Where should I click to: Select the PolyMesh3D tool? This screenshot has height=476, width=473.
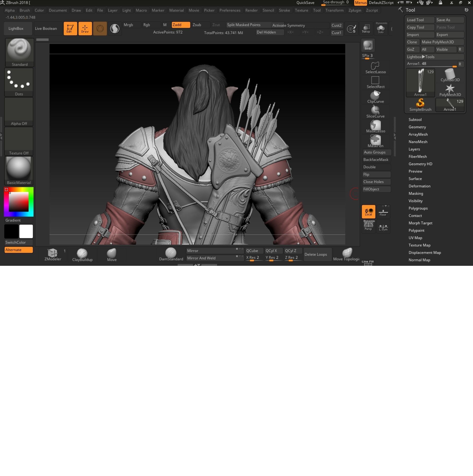pyautogui.click(x=450, y=90)
